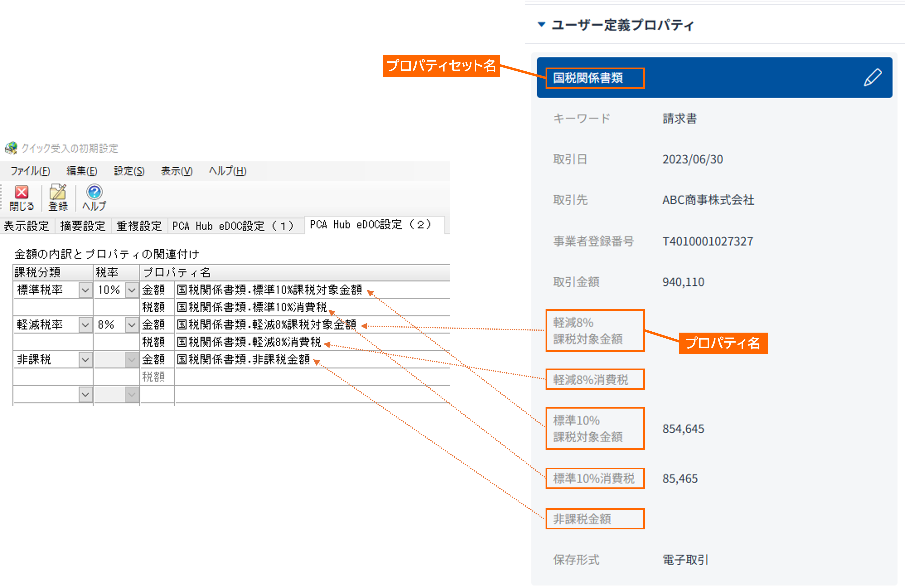
Task: Open the empty last-row category dropdown
Action: tap(86, 394)
